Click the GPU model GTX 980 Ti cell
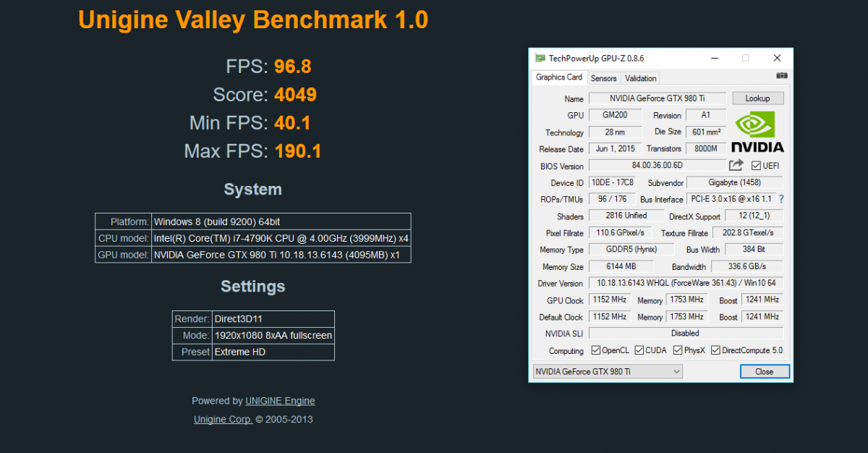Image resolution: width=868 pixels, height=453 pixels. (x=281, y=255)
